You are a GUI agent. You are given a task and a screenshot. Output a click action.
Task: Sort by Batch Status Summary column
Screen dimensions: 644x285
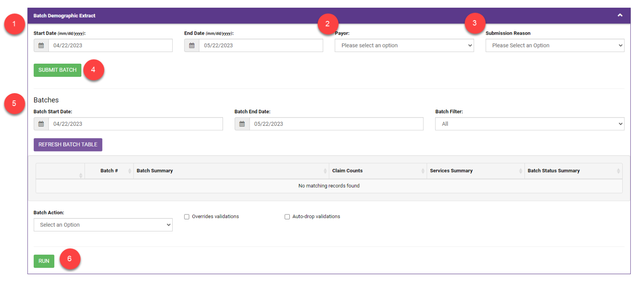coord(553,171)
